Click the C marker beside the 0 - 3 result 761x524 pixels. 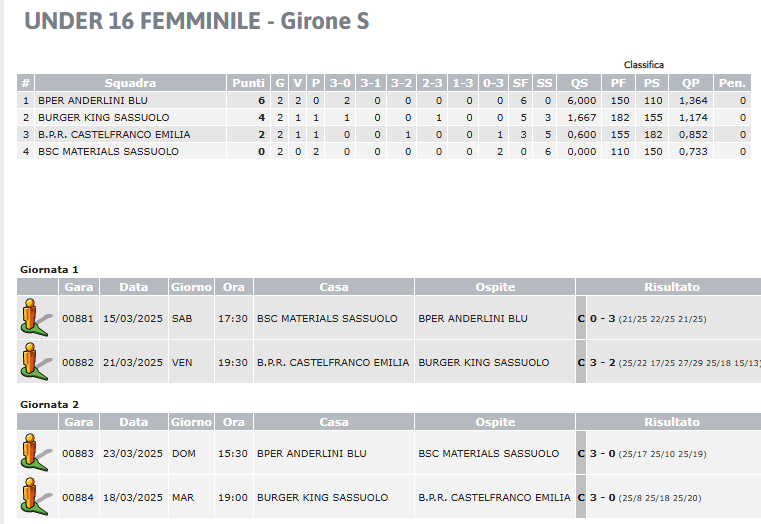tap(581, 319)
